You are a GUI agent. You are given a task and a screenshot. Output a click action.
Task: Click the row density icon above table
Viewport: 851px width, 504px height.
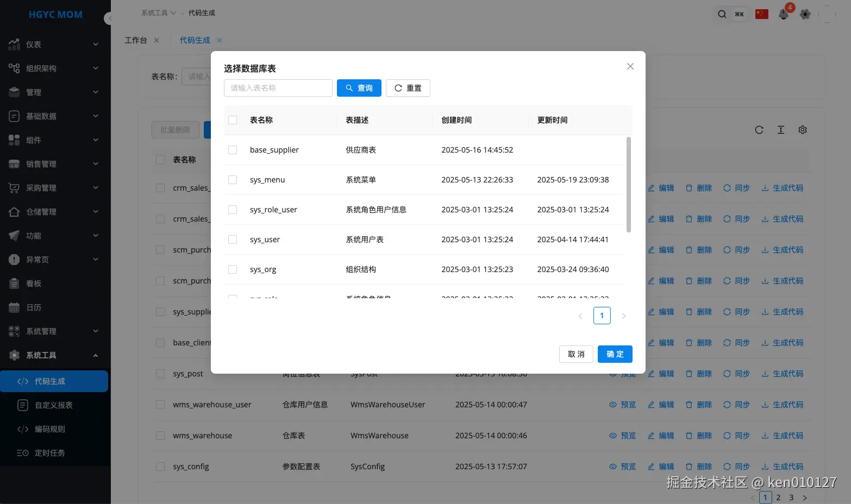pos(781,130)
